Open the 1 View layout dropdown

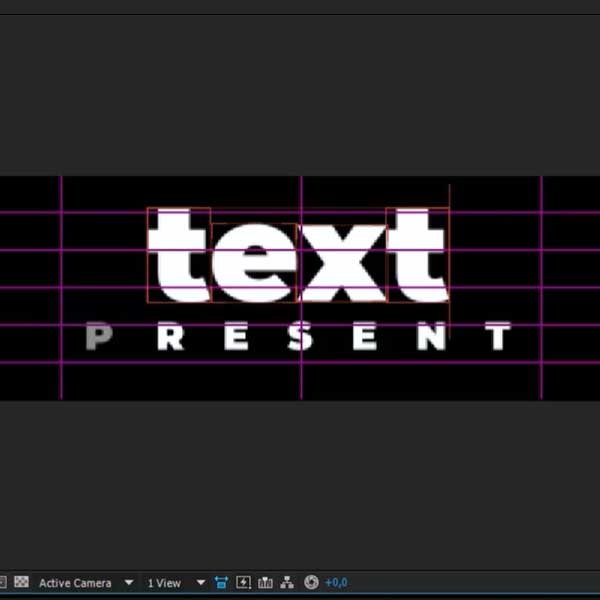click(x=176, y=583)
